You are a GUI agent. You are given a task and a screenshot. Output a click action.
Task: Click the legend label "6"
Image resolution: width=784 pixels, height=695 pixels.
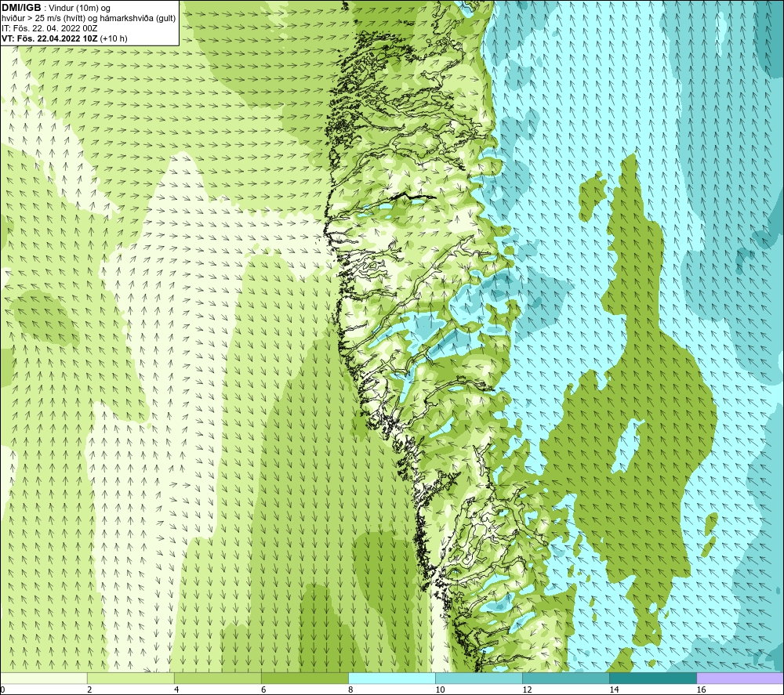pyautogui.click(x=263, y=690)
